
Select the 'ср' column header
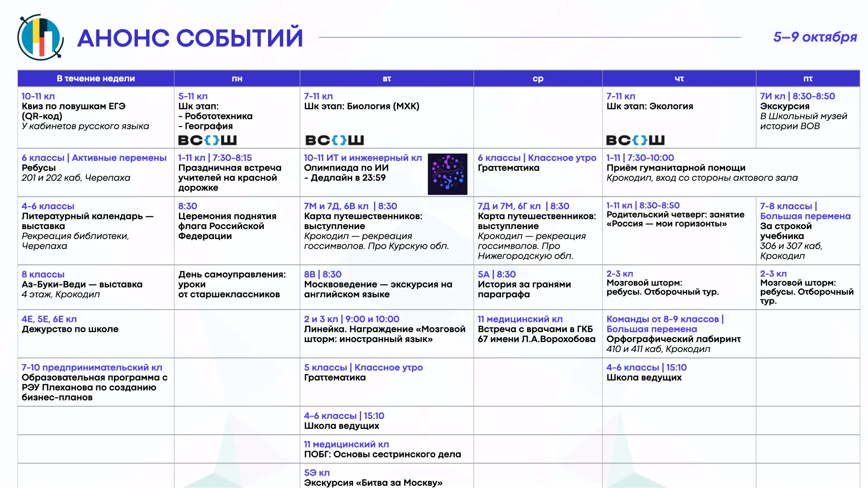coord(538,78)
